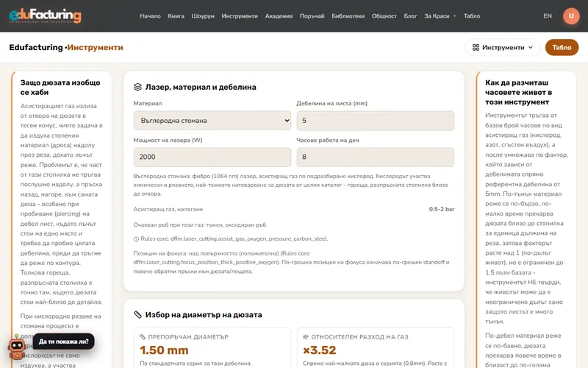The height and width of the screenshot is (368, 588).
Task: Expand the Инструменти dropdown button
Action: 503,47
